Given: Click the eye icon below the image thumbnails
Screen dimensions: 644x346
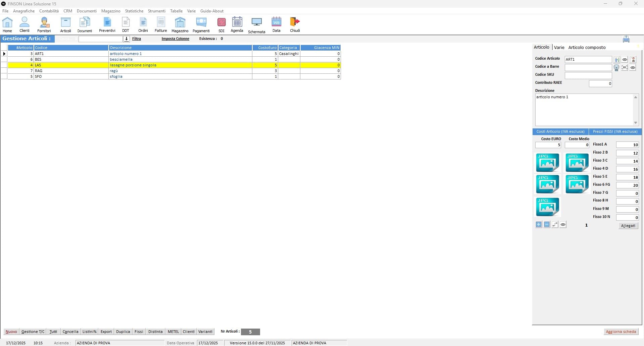Looking at the screenshot, I should (x=563, y=224).
